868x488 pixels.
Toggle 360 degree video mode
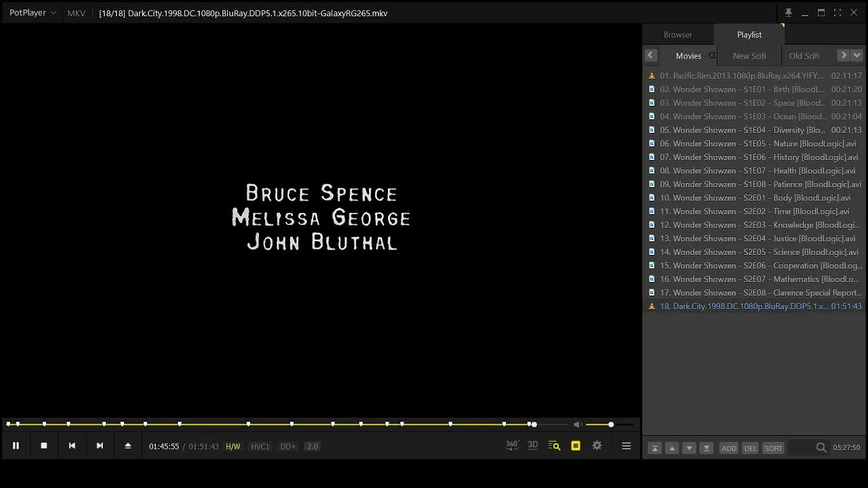click(512, 445)
